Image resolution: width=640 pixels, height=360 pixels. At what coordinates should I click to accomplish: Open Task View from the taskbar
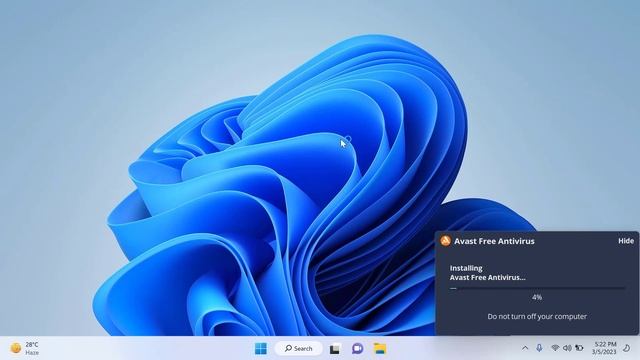335,349
